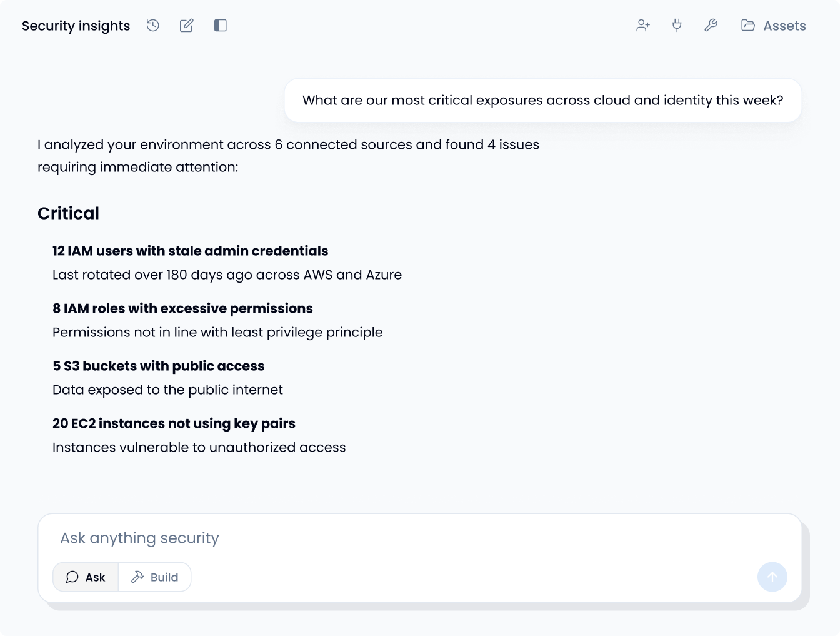Start a new chat with the pencil icon
This screenshot has height=636, width=840.
point(186,26)
